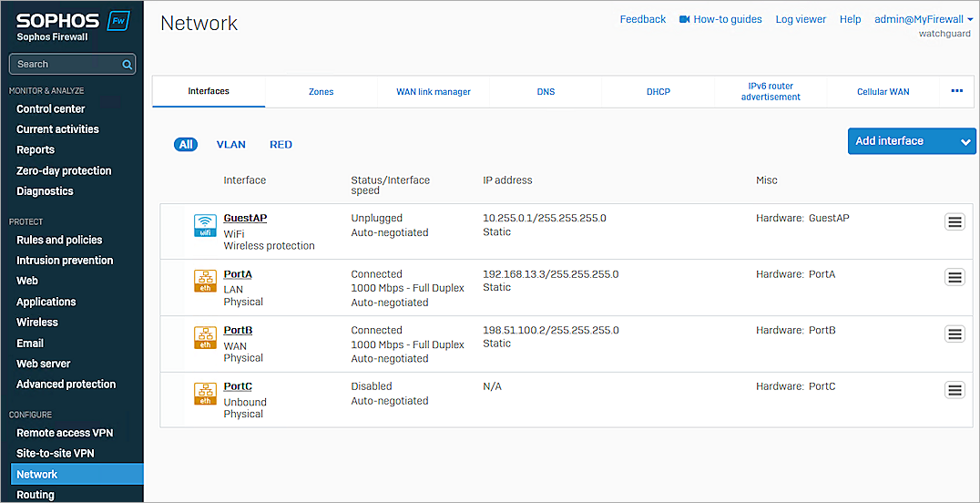Image resolution: width=980 pixels, height=503 pixels.
Task: Open hamburger menu for PortB row
Action: [954, 334]
